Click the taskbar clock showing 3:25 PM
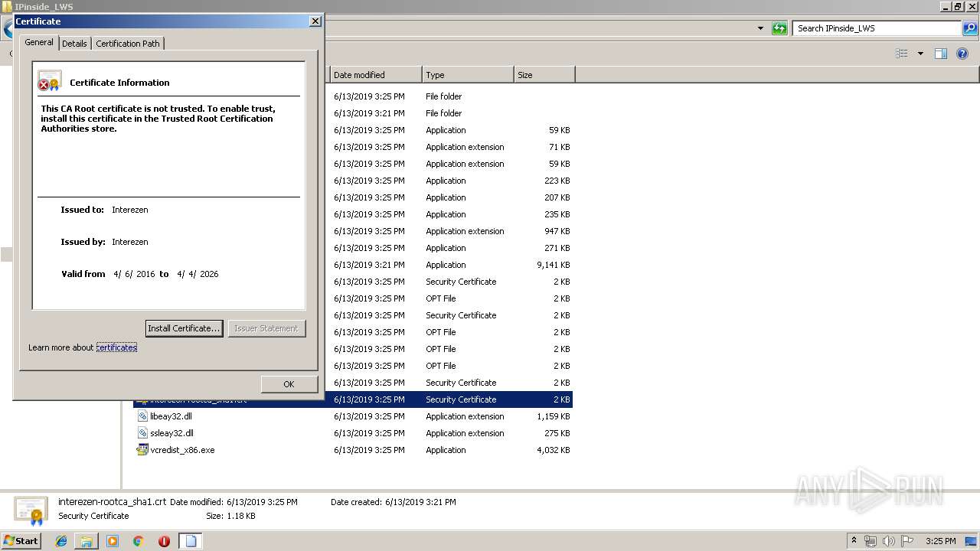This screenshot has width=980, height=551. (x=940, y=541)
